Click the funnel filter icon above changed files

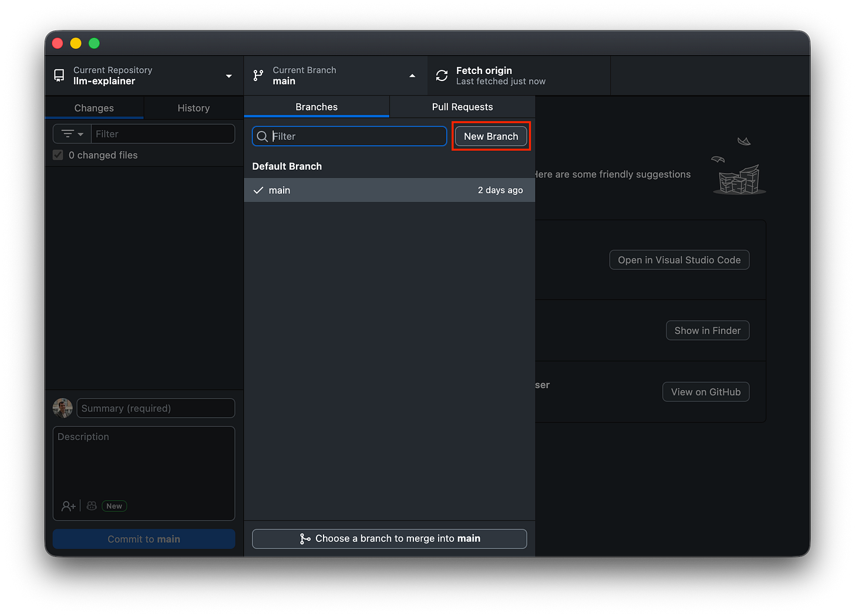(68, 133)
